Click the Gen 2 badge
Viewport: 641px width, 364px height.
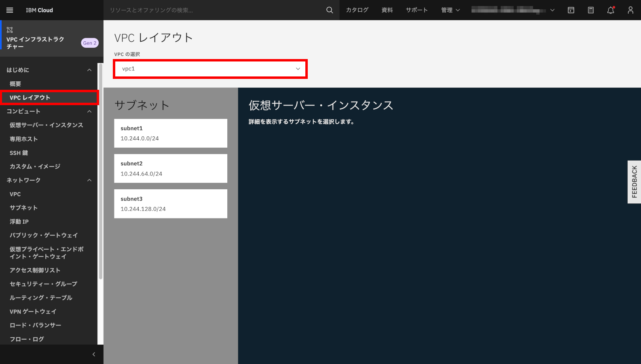[90, 43]
